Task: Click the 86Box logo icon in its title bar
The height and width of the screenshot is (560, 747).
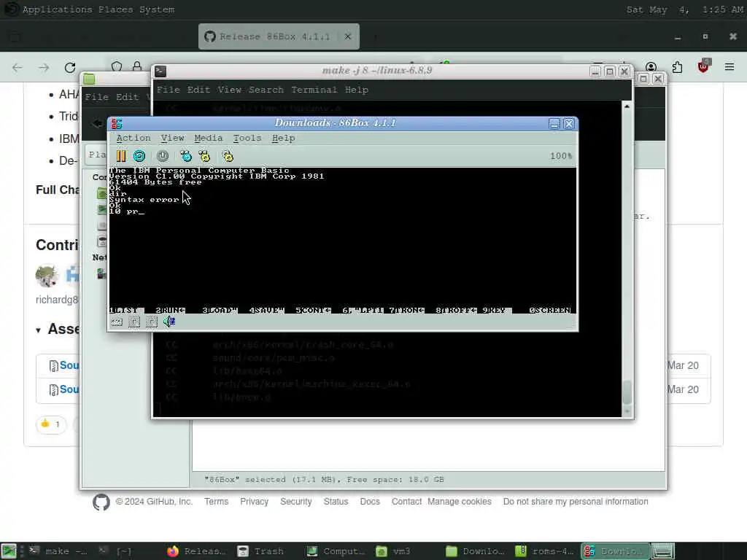Action: pos(117,124)
